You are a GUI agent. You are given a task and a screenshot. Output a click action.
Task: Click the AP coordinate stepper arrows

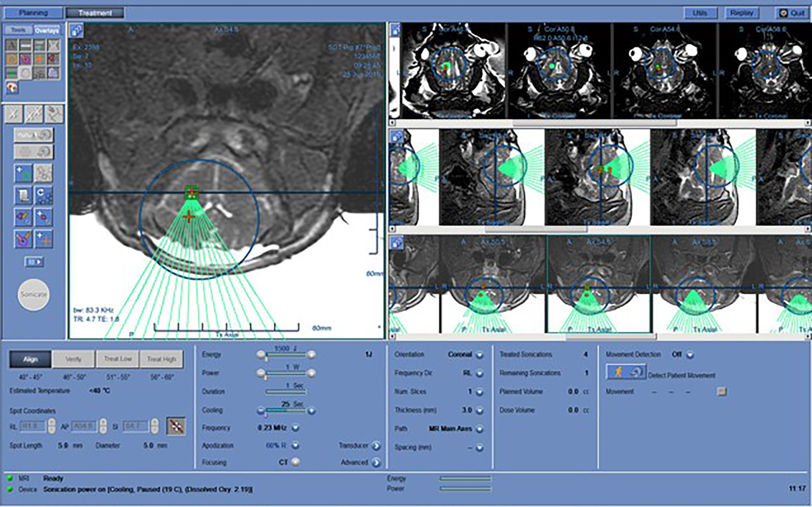(x=103, y=426)
